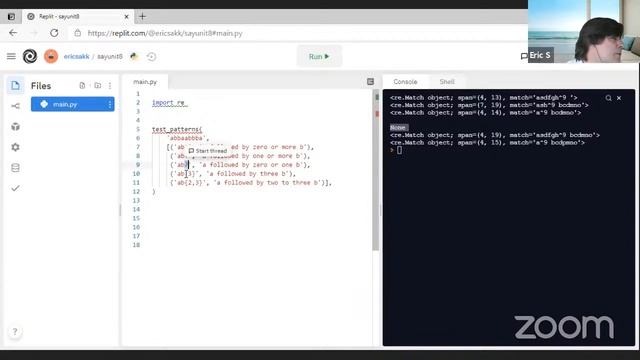The width and height of the screenshot is (640, 360).
Task: Switch to the Console tab
Action: coord(405,82)
